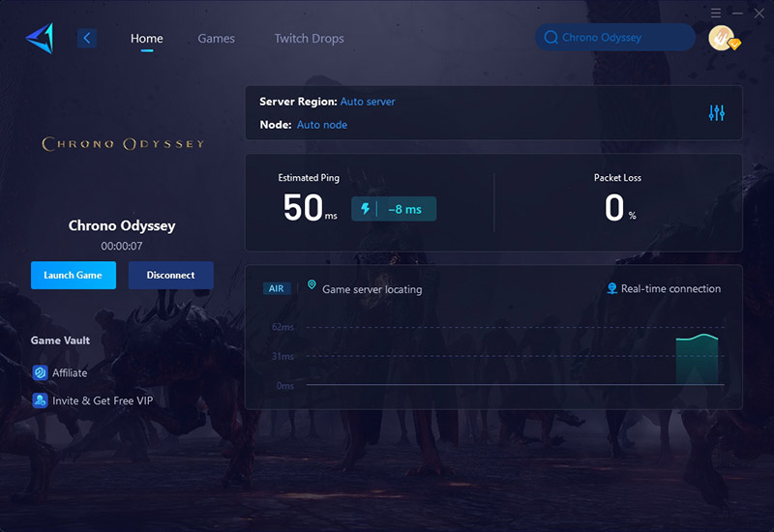Click the Invite & Get Free VIP icon
This screenshot has height=532, width=774.
point(40,400)
